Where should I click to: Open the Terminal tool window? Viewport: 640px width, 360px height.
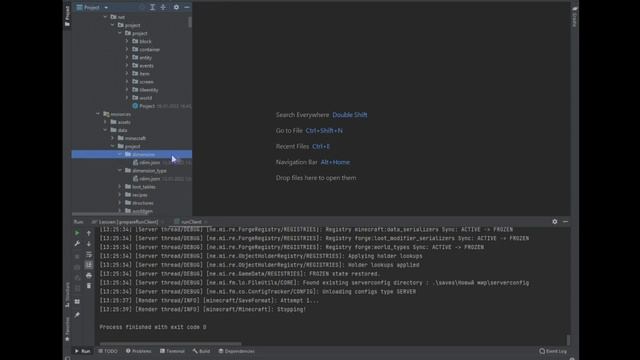pos(172,351)
